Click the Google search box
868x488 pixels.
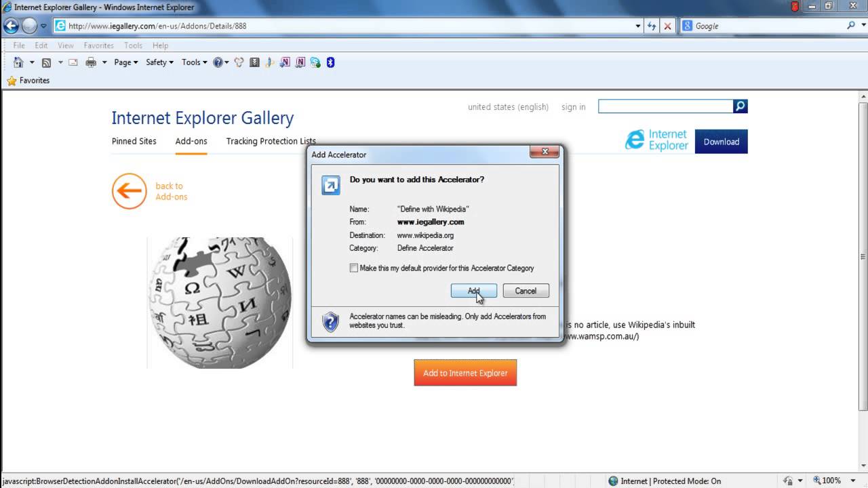(768, 26)
